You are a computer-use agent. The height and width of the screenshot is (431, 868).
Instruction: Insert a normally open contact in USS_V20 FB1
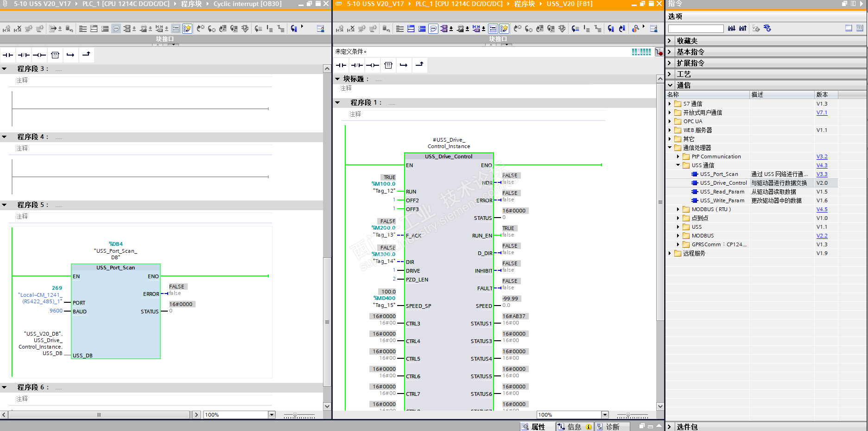click(341, 65)
